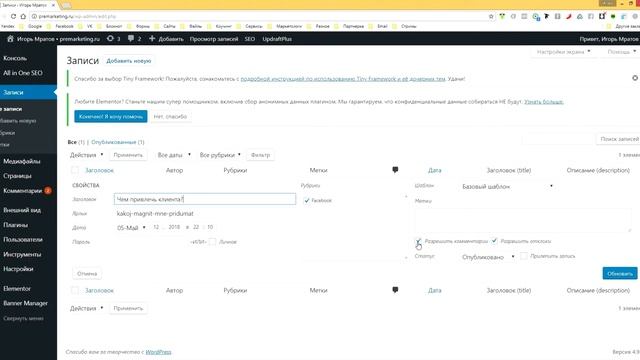Click Нет, спасибо button
The width and height of the screenshot is (640, 360).
click(x=170, y=116)
